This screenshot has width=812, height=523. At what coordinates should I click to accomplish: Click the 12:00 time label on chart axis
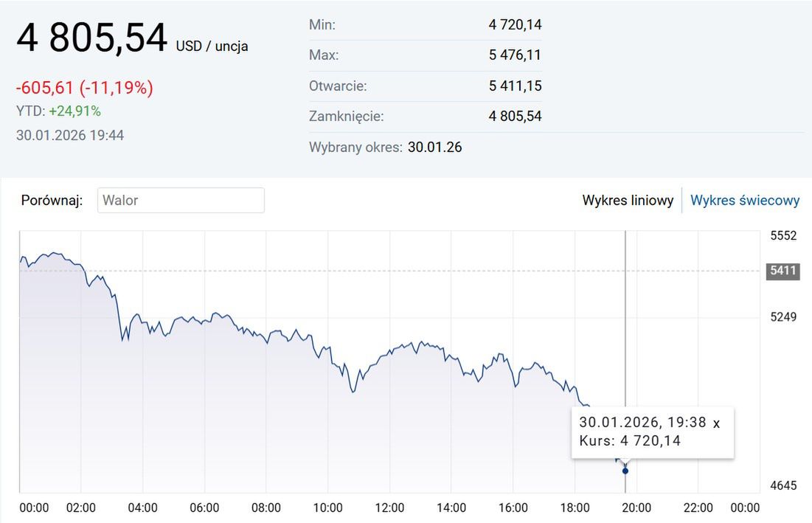391,508
